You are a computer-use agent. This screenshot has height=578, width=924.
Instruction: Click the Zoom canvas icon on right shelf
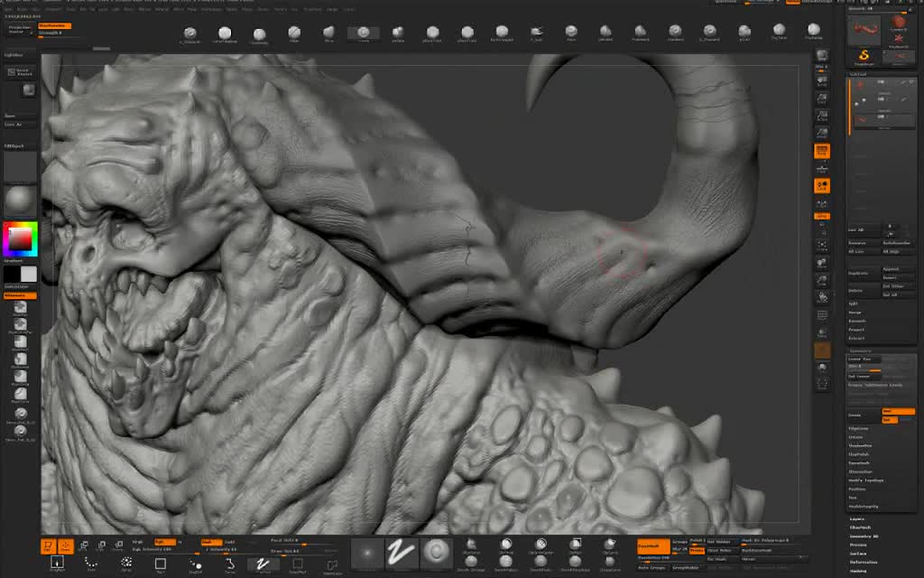click(x=822, y=98)
